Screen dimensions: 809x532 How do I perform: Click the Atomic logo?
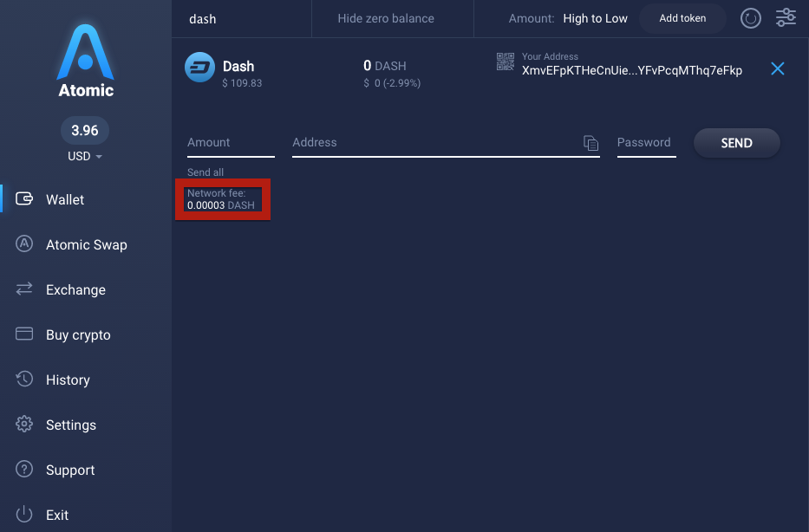(86, 61)
